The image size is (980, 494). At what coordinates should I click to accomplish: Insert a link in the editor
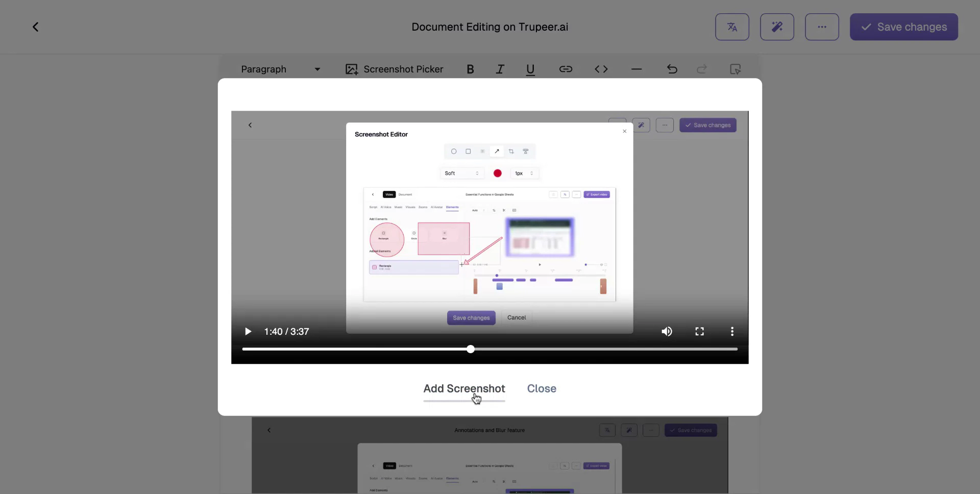coord(566,69)
